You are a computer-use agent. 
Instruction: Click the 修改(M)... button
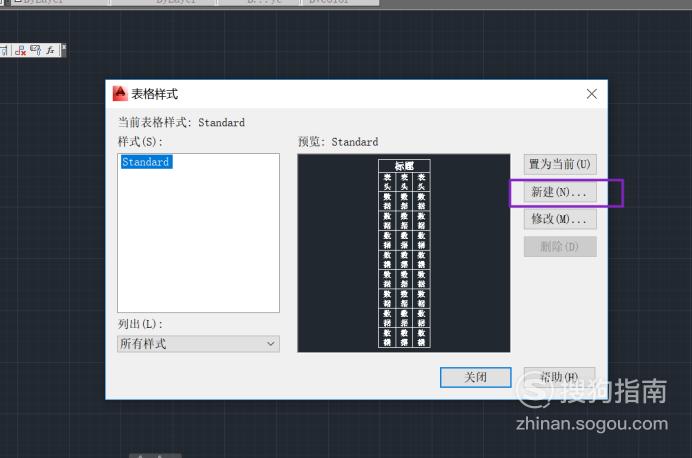point(560,219)
